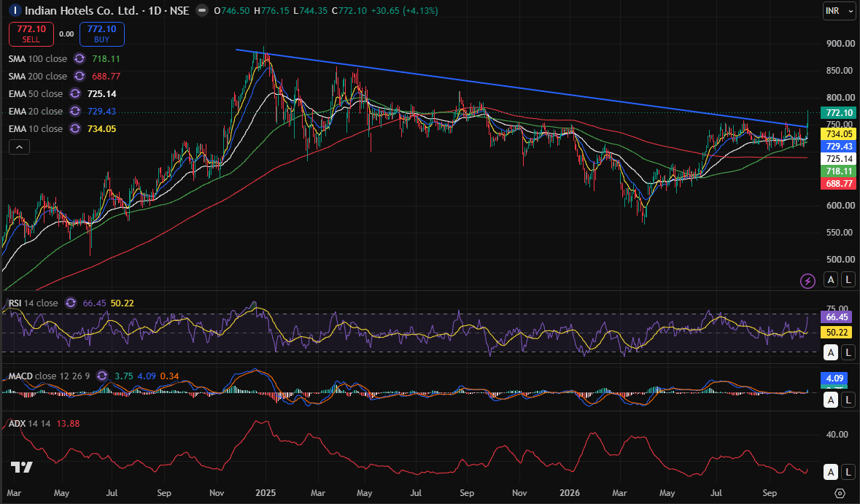The image size is (860, 504).
Task: Click SMA 200 refresh icon
Action: coord(80,77)
